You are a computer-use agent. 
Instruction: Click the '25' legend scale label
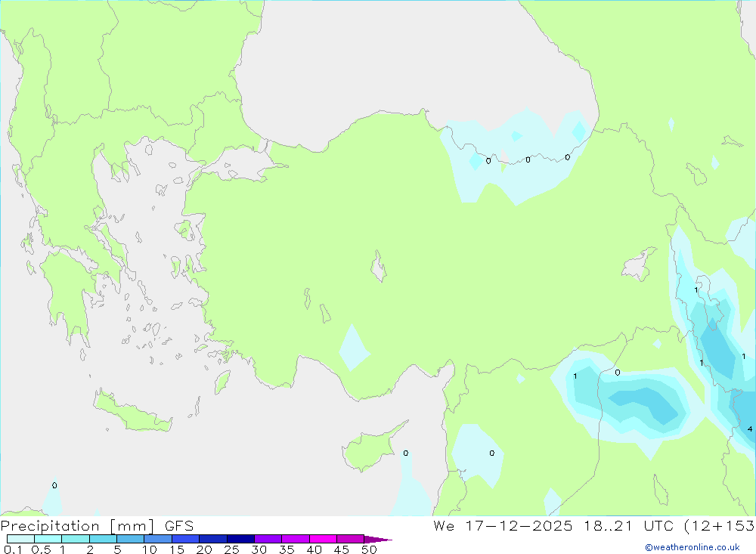(x=232, y=549)
